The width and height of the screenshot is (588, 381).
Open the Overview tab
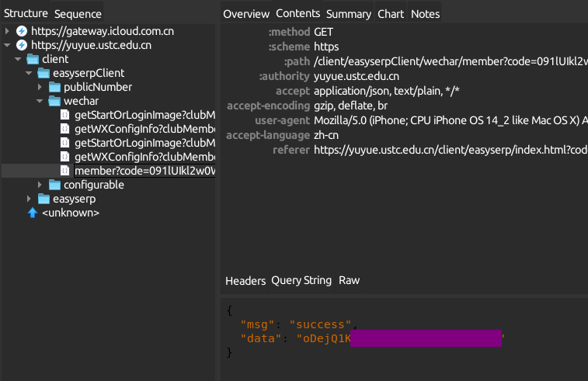pyautogui.click(x=245, y=14)
